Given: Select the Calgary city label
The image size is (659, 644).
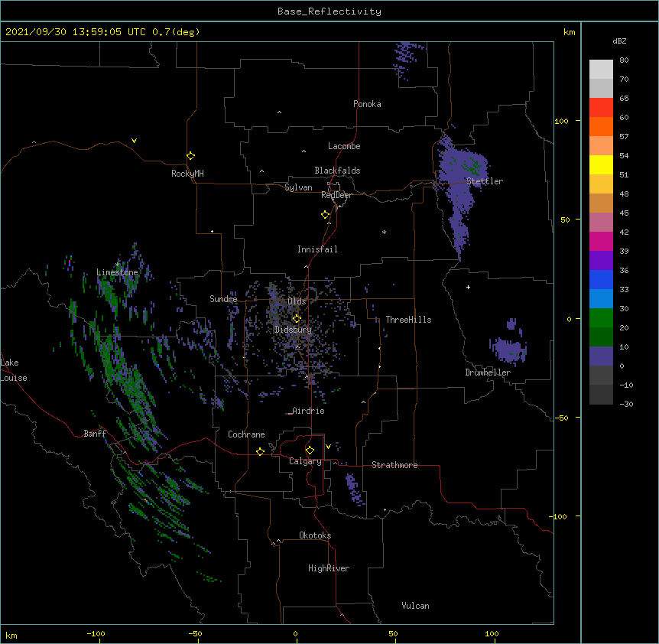Looking at the screenshot, I should coord(305,461).
